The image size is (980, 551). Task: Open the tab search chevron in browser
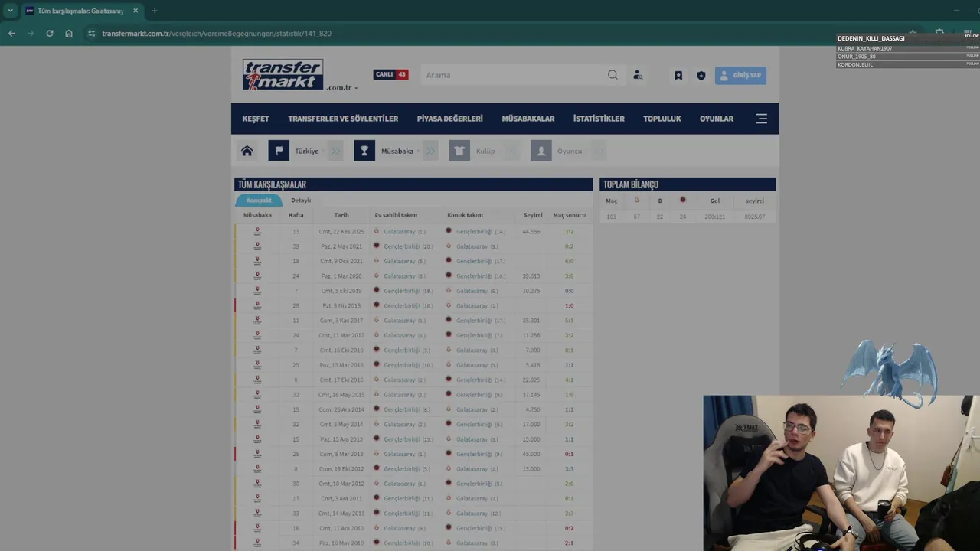tap(10, 11)
